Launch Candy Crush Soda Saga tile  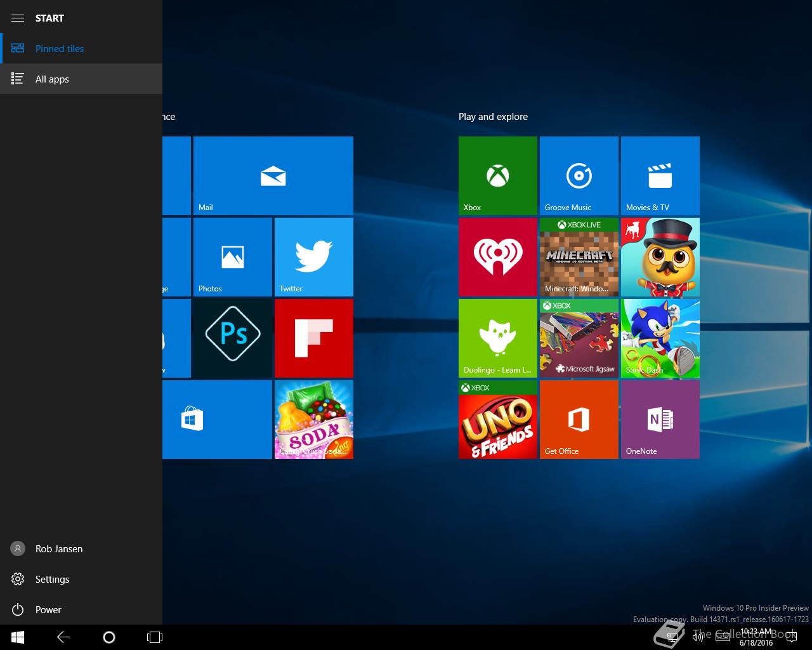(314, 420)
